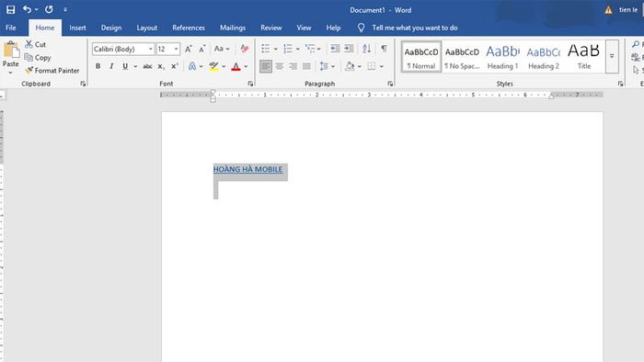This screenshot has height=362, width=644.
Task: Increase font size with the grow icon
Action: pos(188,50)
